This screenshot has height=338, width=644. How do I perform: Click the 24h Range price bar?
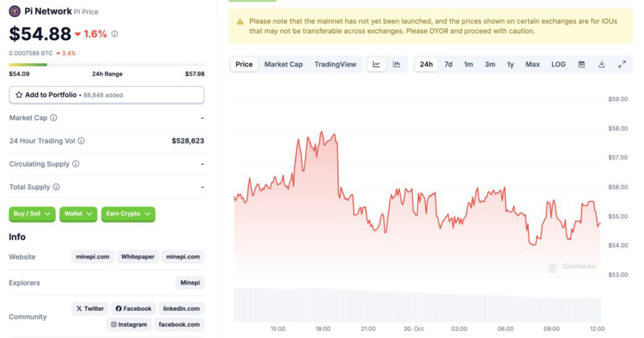tap(106, 64)
